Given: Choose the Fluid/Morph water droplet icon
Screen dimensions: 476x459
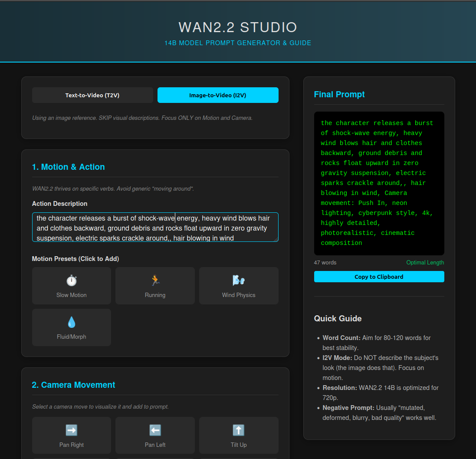Looking at the screenshot, I should coord(71,322).
